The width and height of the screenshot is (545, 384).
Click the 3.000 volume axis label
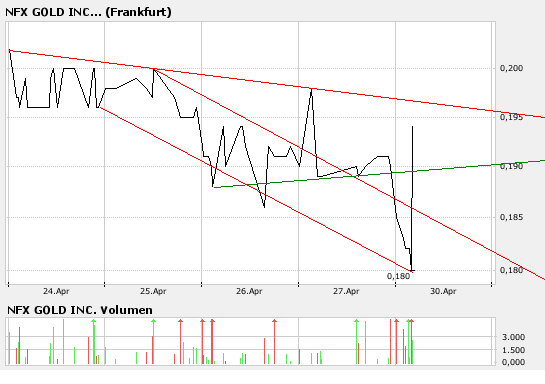pyautogui.click(x=513, y=337)
